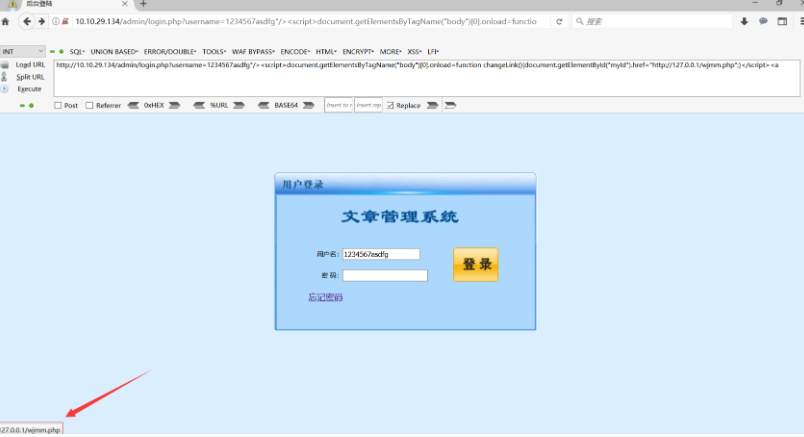Viewport: 804px width, 437px height.
Task: Select the 后台登陆 browser tab
Action: [67, 4]
